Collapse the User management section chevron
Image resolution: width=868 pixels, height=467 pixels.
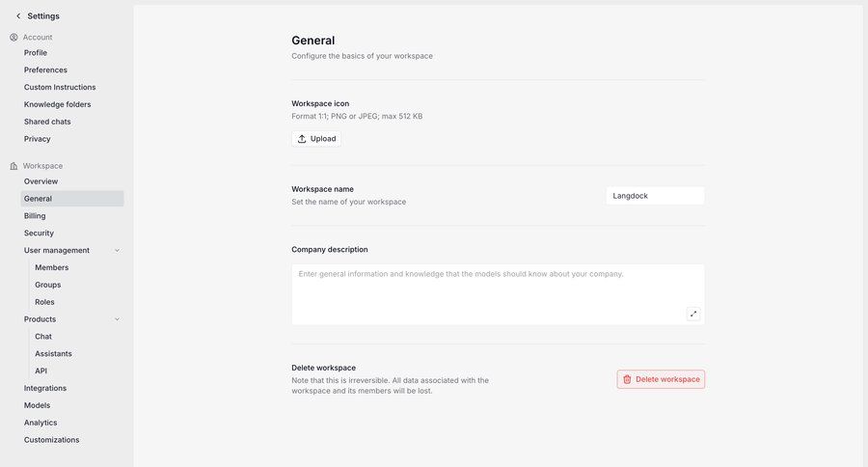click(x=118, y=251)
